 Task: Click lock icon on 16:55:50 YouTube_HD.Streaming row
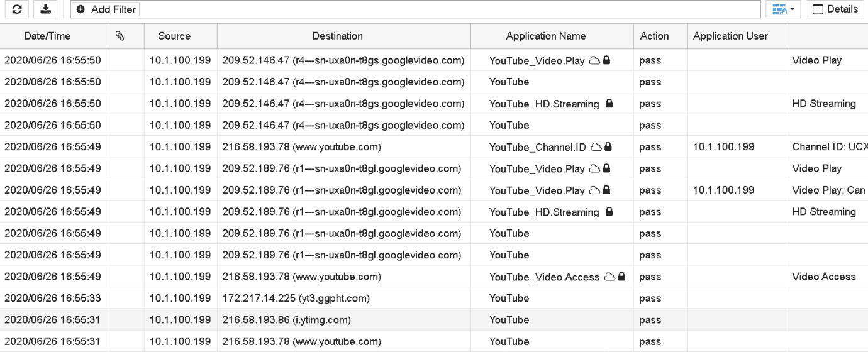tap(609, 104)
